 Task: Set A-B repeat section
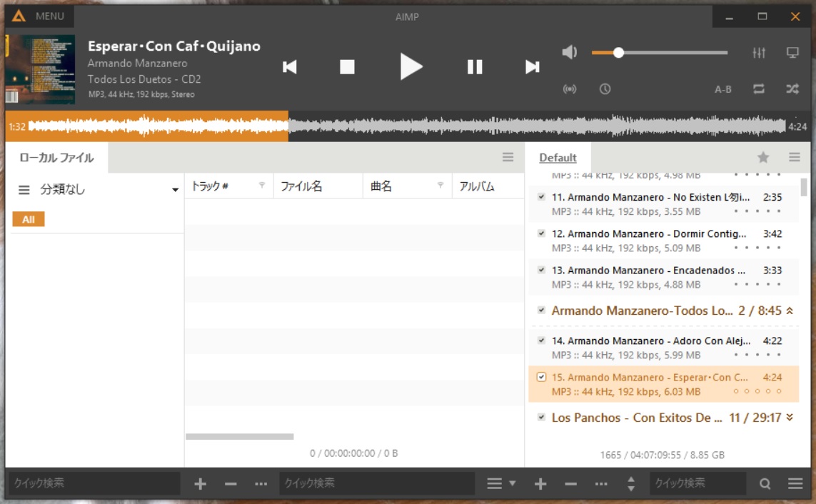(723, 89)
